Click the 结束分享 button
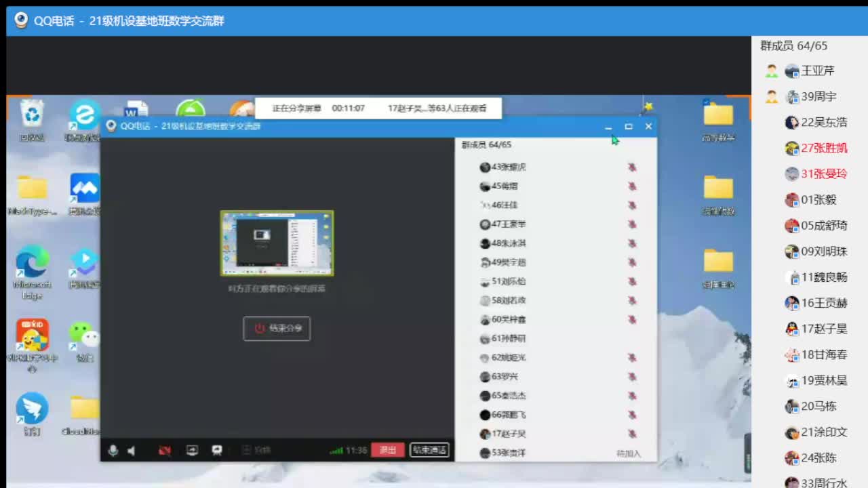Viewport: 868px width, 488px height. click(277, 328)
